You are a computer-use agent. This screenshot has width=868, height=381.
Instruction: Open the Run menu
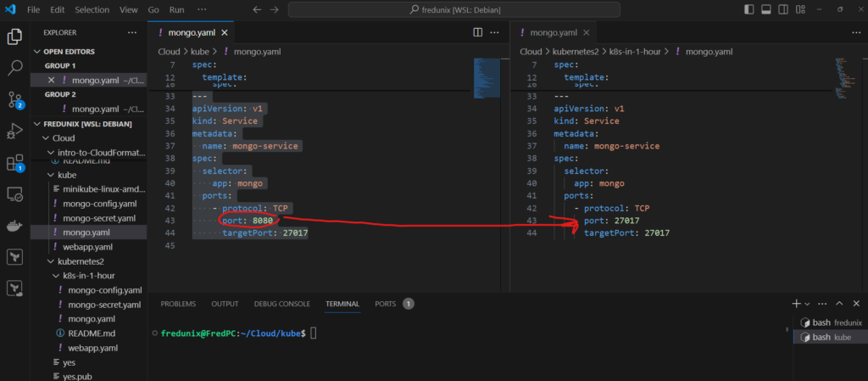[177, 10]
